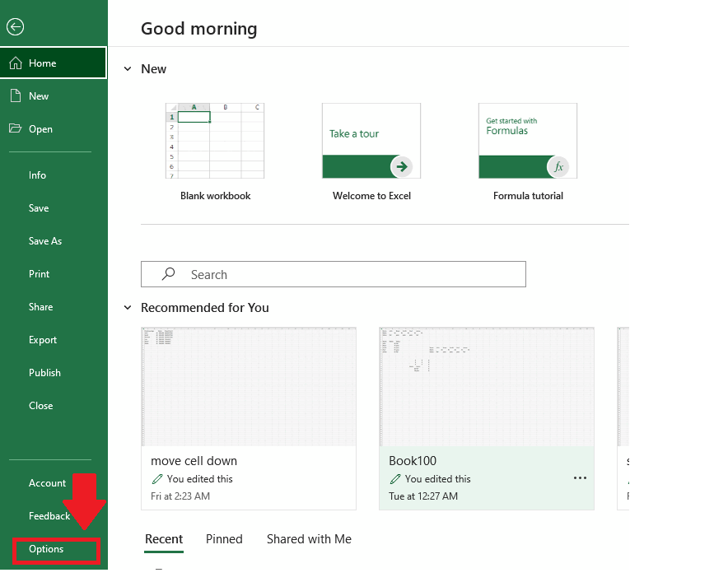
Task: Click the back arrow at the top
Action: [15, 26]
